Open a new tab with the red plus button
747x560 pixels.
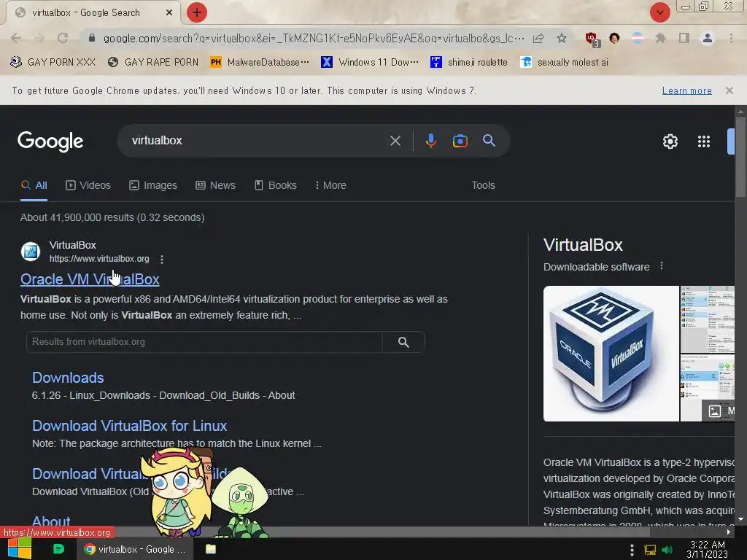[197, 13]
